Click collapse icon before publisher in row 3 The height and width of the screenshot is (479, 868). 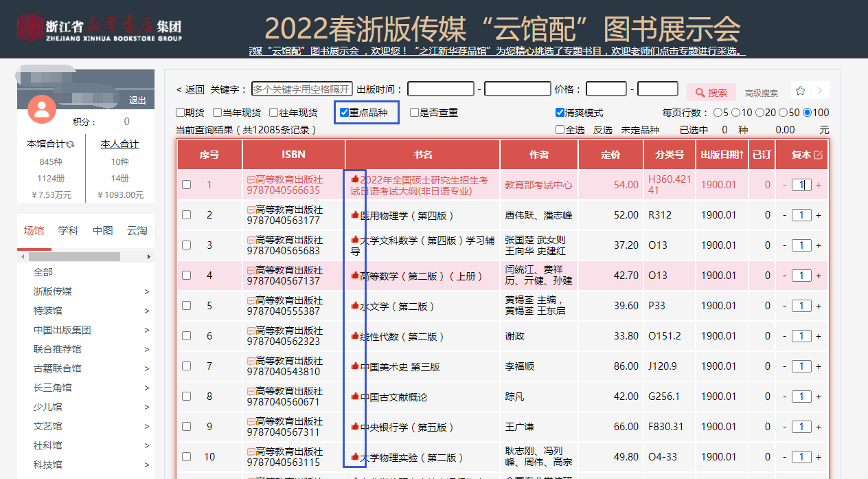[x=251, y=241]
